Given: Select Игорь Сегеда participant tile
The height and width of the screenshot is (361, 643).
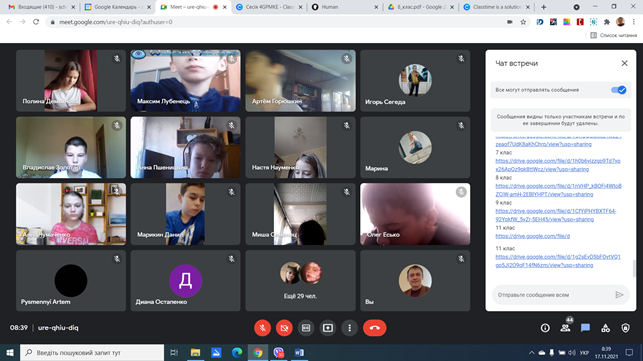Looking at the screenshot, I should coord(415,80).
